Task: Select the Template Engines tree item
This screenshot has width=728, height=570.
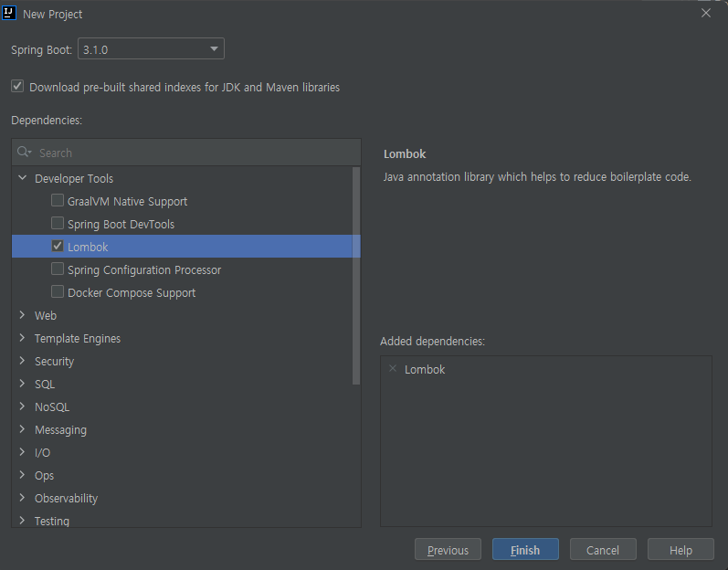Action: click(x=77, y=338)
